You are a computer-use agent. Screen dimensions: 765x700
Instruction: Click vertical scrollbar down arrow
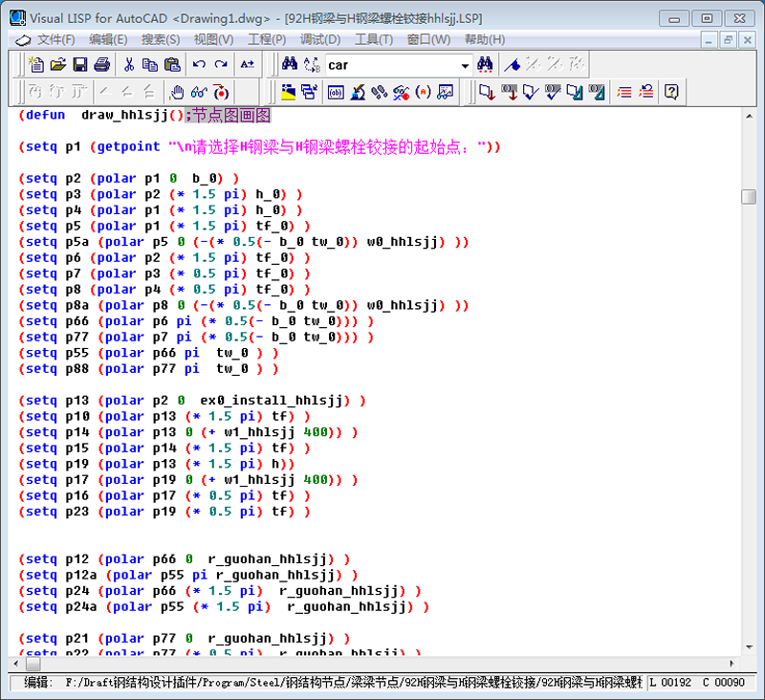tap(749, 646)
